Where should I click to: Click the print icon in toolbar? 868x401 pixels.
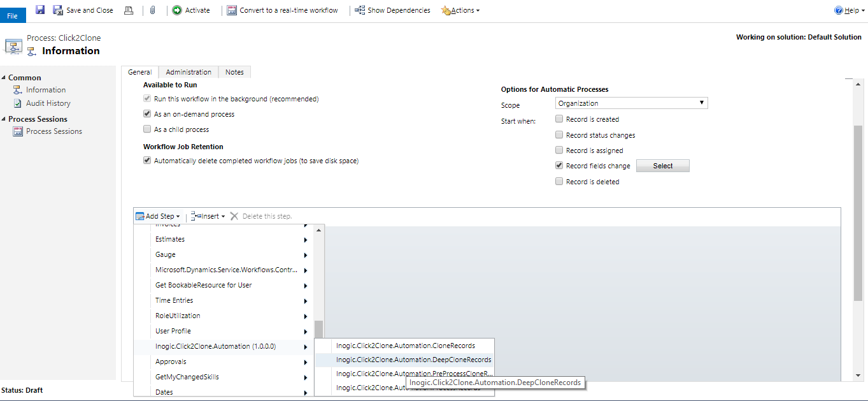pyautogui.click(x=129, y=10)
